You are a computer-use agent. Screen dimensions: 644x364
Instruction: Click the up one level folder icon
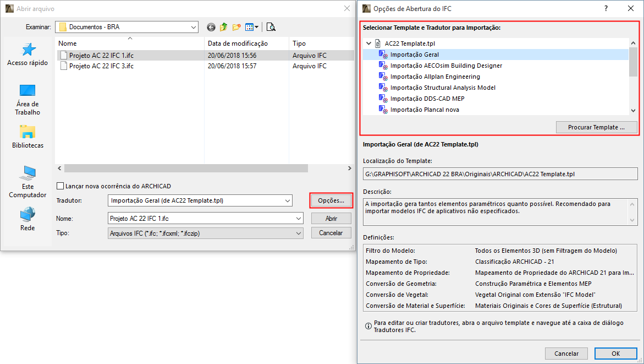[223, 27]
